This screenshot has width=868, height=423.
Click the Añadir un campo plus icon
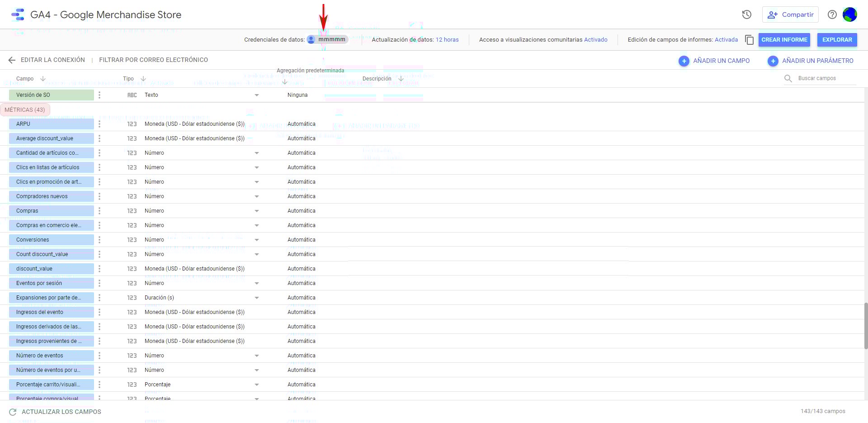[684, 61]
